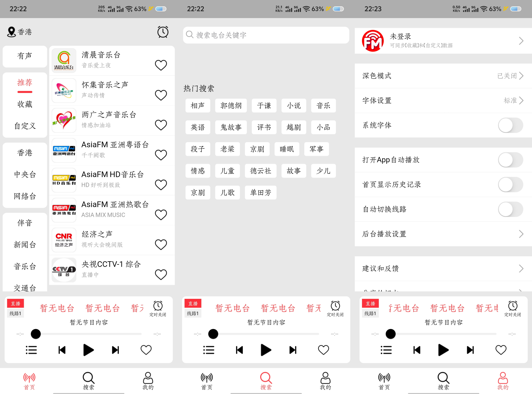
Task: Open 后台播放设置 via its chevron
Action: tap(521, 234)
